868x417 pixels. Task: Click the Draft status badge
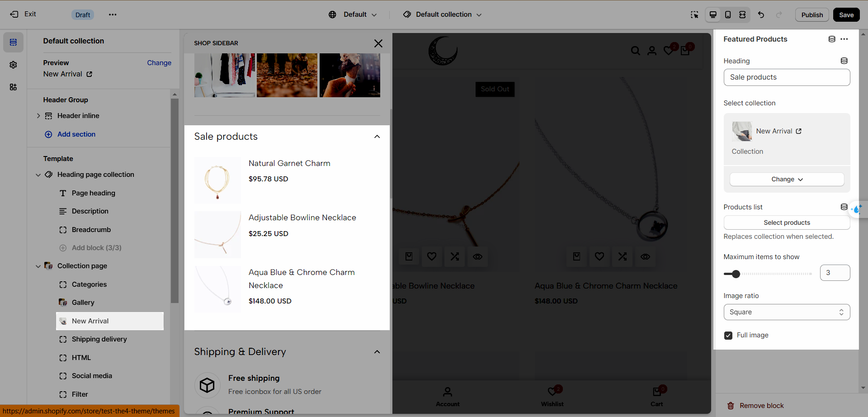pos(83,14)
